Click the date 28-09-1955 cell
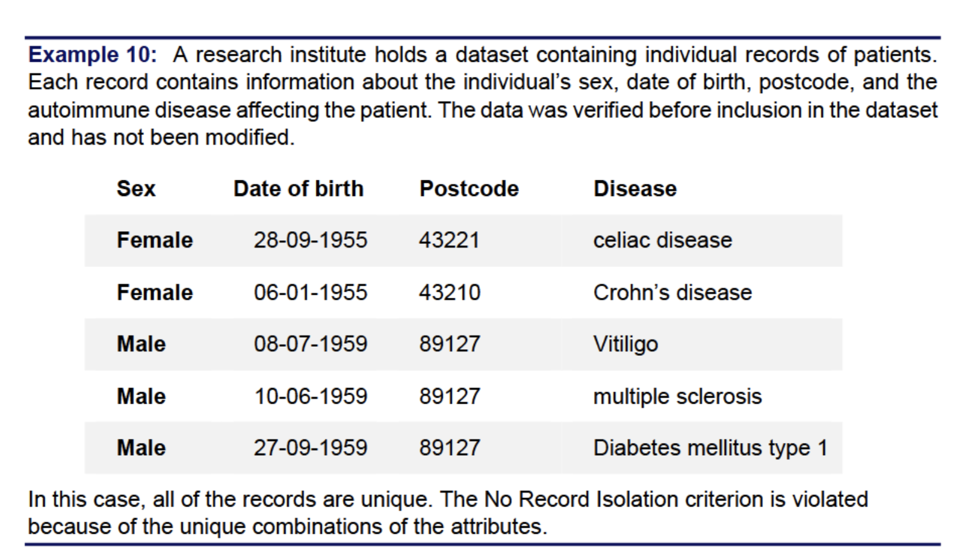The width and height of the screenshot is (980, 558). click(x=310, y=240)
